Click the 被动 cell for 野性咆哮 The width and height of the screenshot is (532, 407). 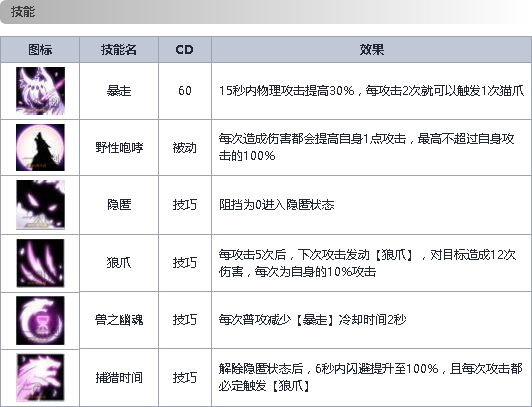click(185, 148)
